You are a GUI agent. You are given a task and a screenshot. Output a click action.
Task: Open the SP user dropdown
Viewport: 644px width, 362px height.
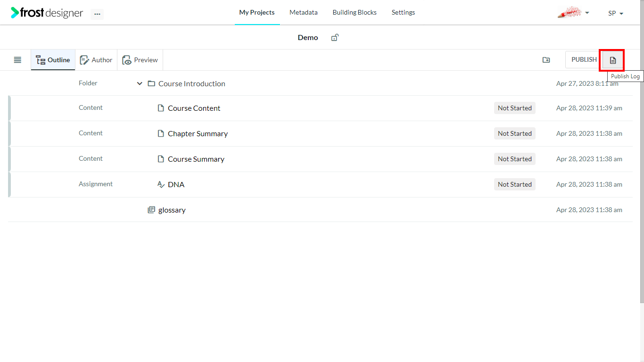pos(616,13)
